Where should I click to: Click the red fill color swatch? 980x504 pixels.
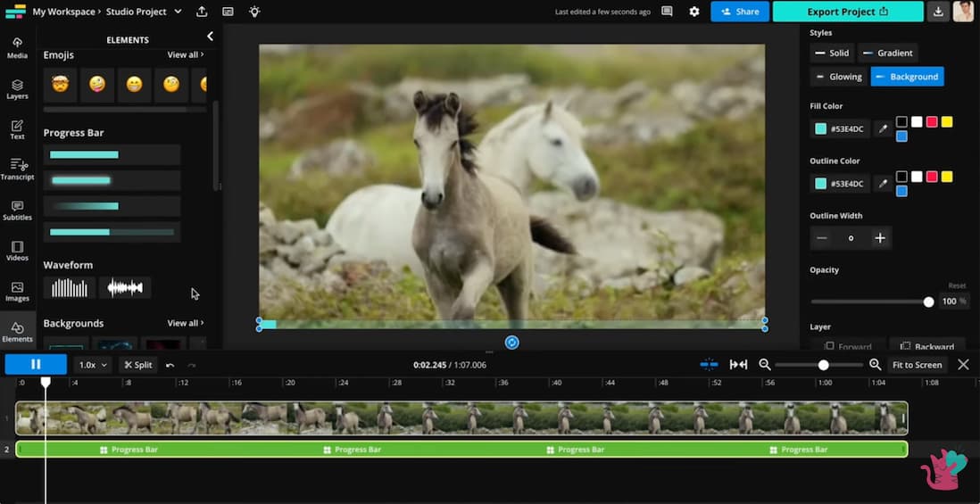pyautogui.click(x=932, y=122)
